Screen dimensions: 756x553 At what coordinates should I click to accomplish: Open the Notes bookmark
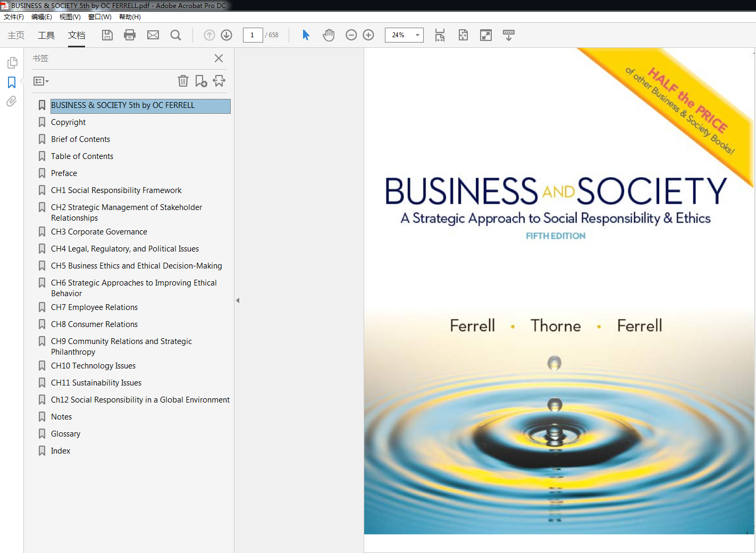coord(61,417)
